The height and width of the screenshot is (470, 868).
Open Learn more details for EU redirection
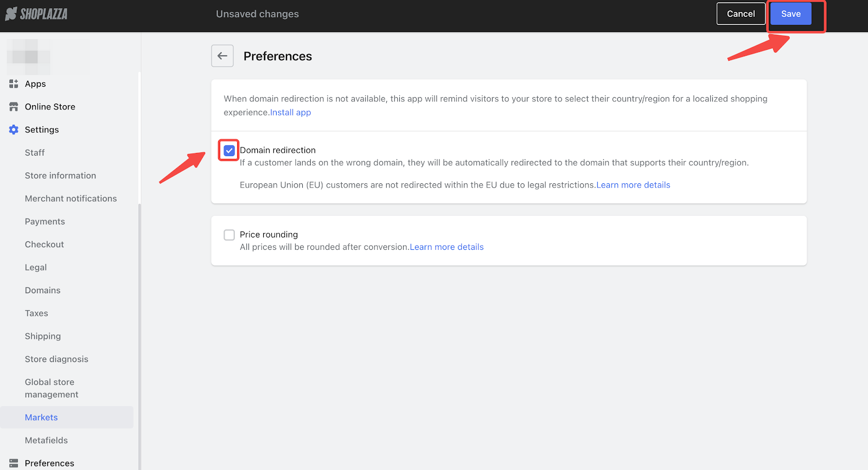[x=634, y=185]
